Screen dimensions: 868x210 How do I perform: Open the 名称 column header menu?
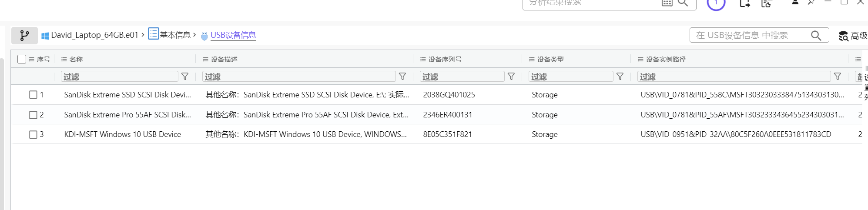64,60
